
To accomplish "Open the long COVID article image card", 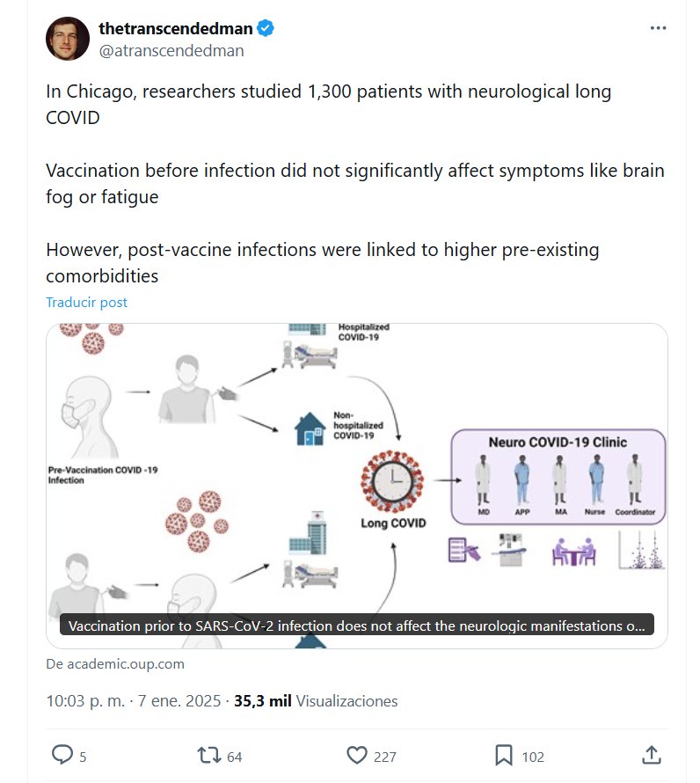I will [x=356, y=466].
